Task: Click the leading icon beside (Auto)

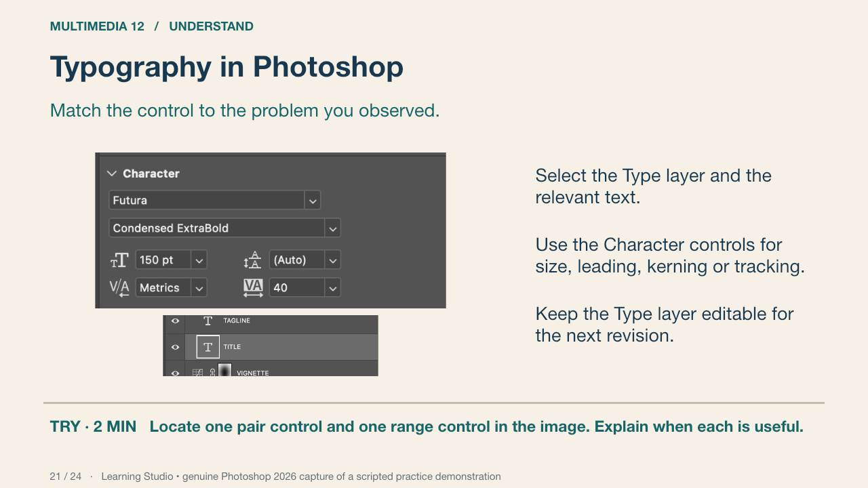Action: coord(252,260)
